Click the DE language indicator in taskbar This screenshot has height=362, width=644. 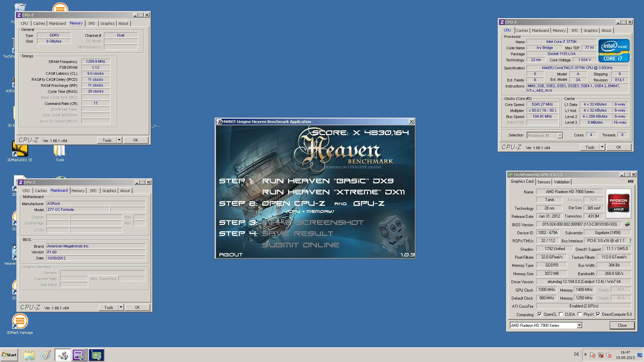coord(577,354)
